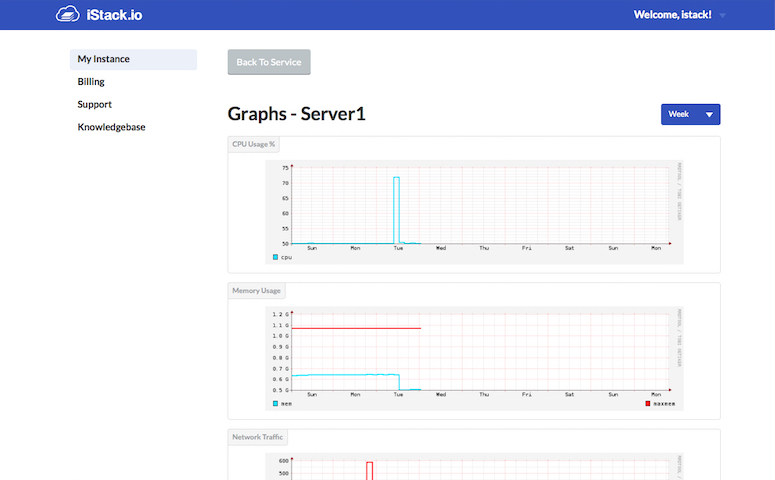Click the cpu legend label text
The height and width of the screenshot is (480, 775).
click(x=286, y=257)
